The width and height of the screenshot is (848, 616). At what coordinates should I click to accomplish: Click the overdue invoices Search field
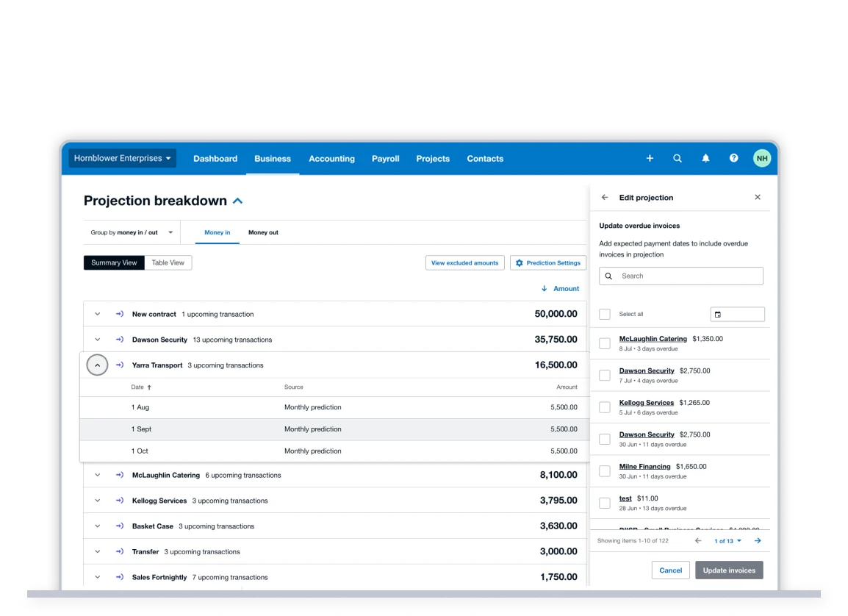[x=681, y=276]
